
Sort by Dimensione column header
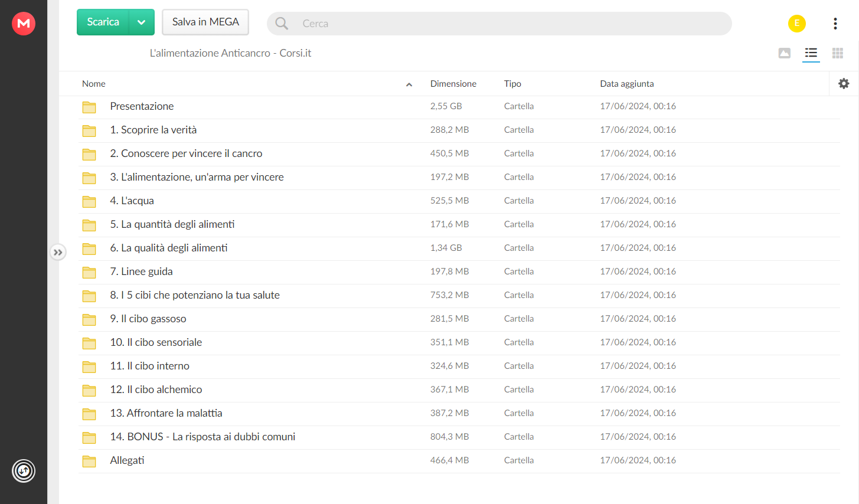point(453,84)
